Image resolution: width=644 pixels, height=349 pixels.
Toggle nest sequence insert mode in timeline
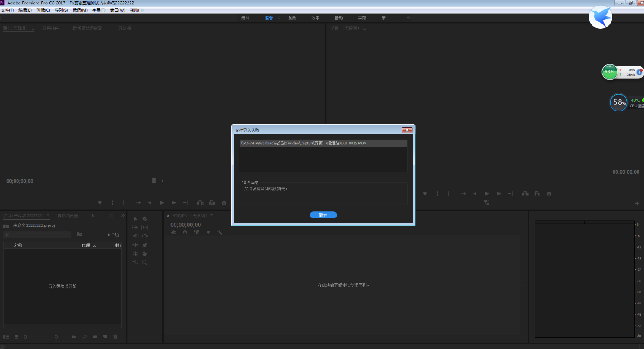pyautogui.click(x=173, y=232)
